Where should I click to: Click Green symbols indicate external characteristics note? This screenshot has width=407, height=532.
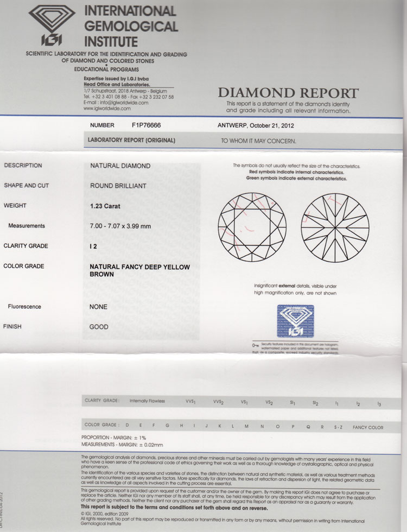pos(296,179)
